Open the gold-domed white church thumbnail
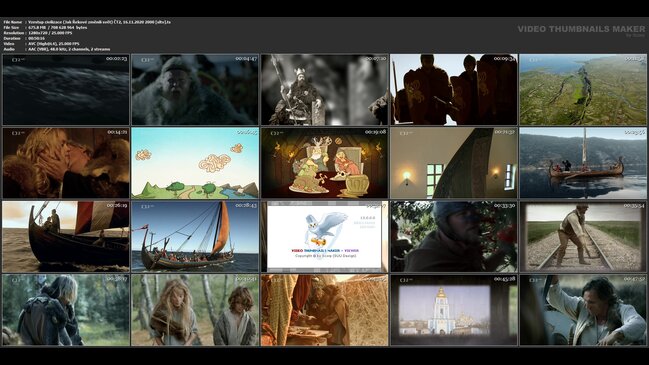Screen dimensions: 649x365 tap(454, 310)
